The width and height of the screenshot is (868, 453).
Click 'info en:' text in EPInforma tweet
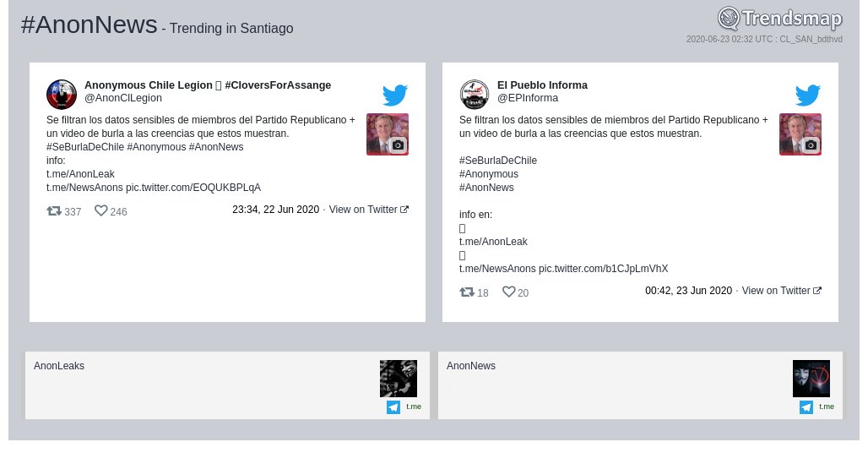475,215
